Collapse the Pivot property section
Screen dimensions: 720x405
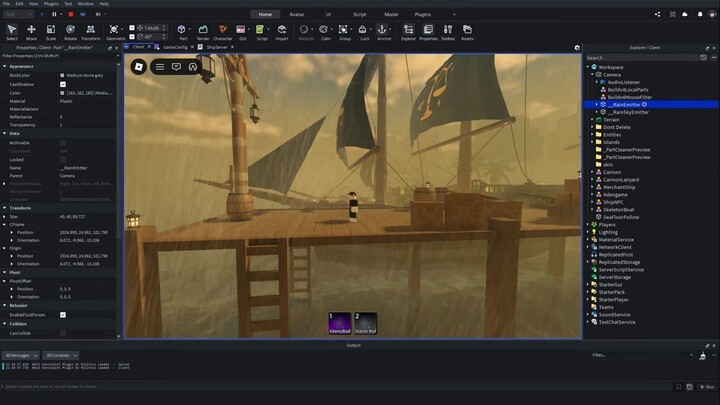click(x=5, y=272)
